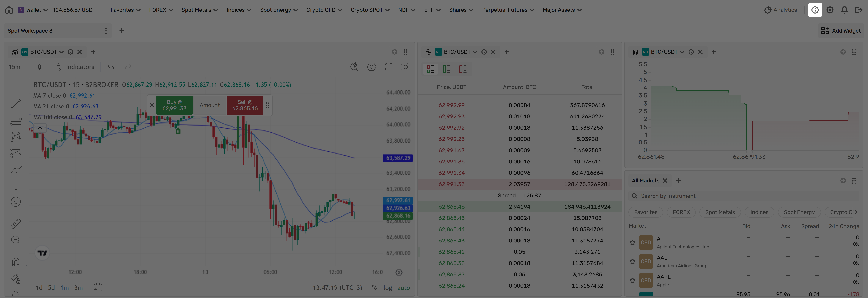Open candlestick chart style selector
The width and height of the screenshot is (868, 298).
tap(38, 67)
